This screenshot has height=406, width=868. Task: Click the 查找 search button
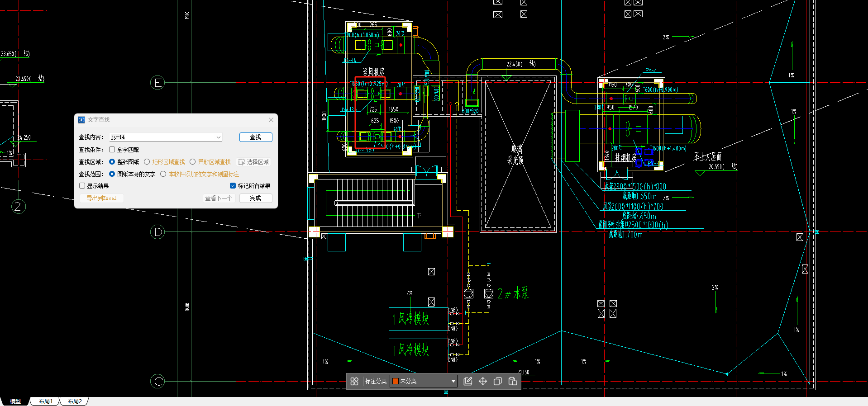coord(256,137)
